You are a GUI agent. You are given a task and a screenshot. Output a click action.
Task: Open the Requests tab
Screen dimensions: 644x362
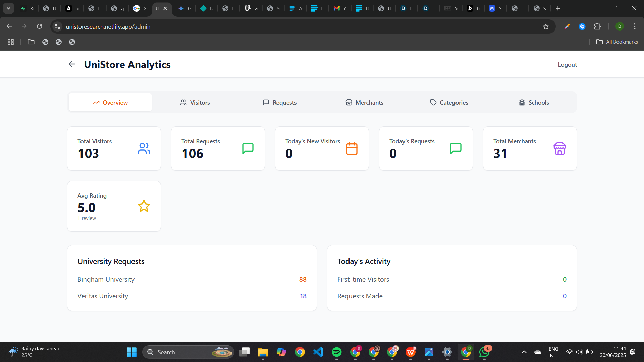tap(279, 102)
